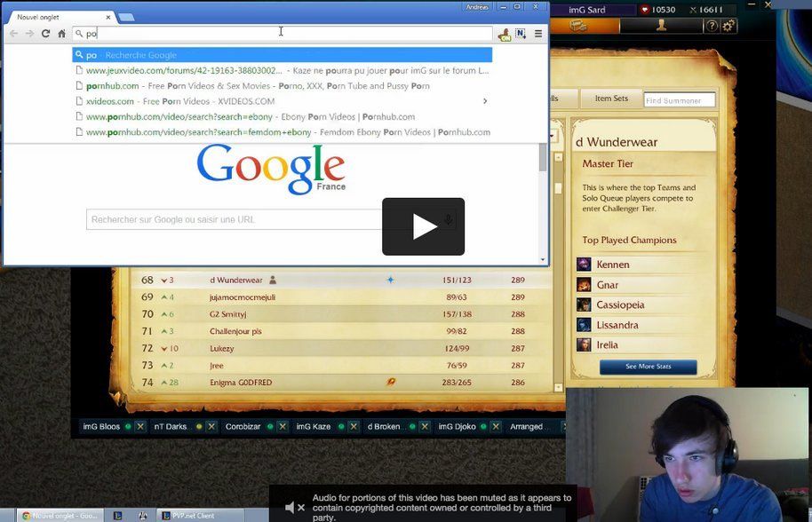
Task: Click the ladder list scrollbar up arrow
Action: [558, 157]
